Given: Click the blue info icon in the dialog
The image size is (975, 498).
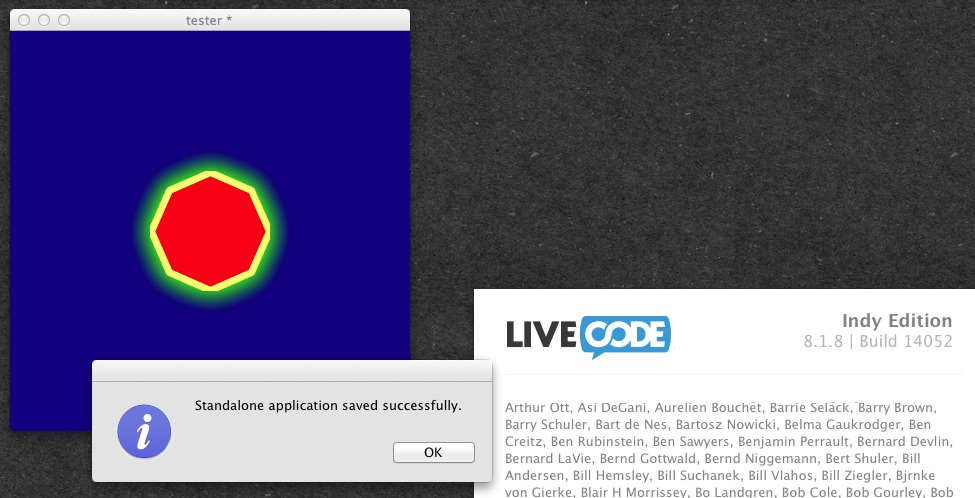Looking at the screenshot, I should (x=144, y=431).
